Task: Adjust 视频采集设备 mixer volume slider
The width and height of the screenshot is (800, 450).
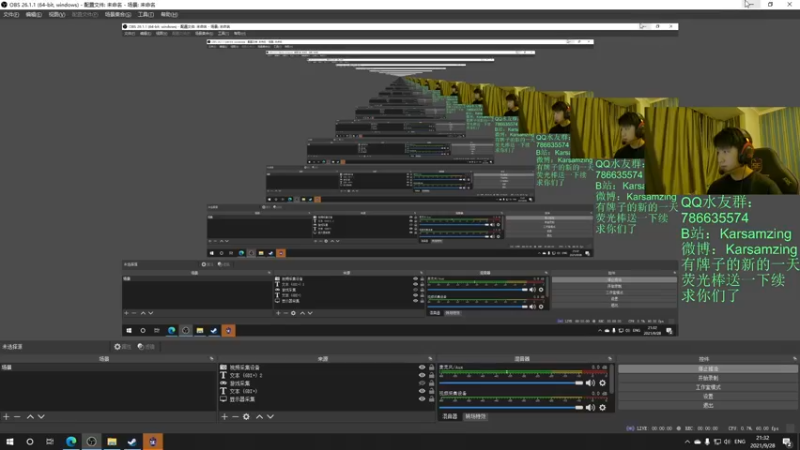Action: pyautogui.click(x=511, y=408)
